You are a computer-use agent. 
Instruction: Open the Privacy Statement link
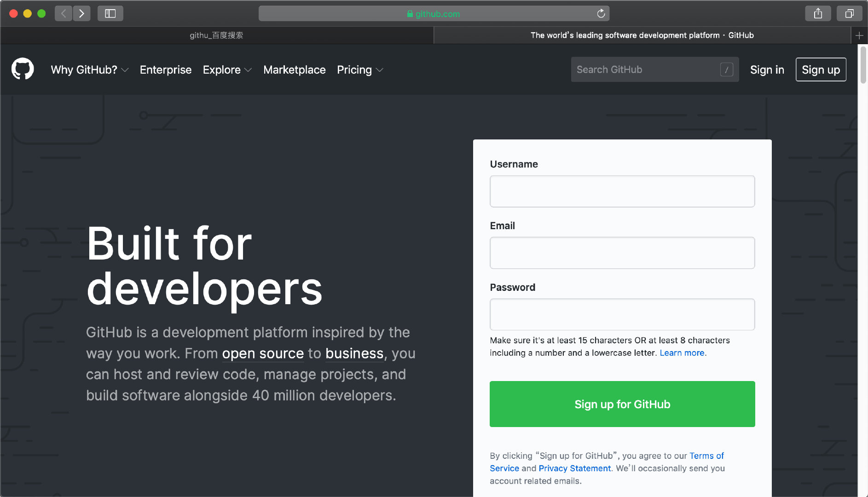pyautogui.click(x=575, y=468)
